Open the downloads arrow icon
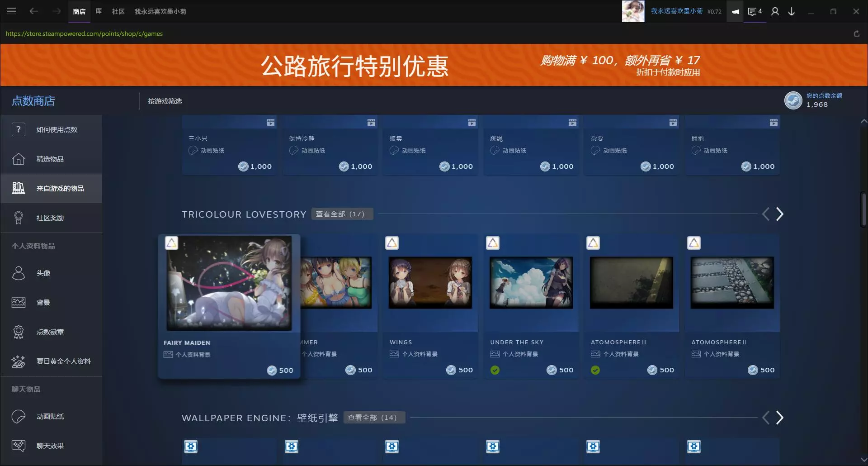The image size is (868, 466). pos(792,11)
